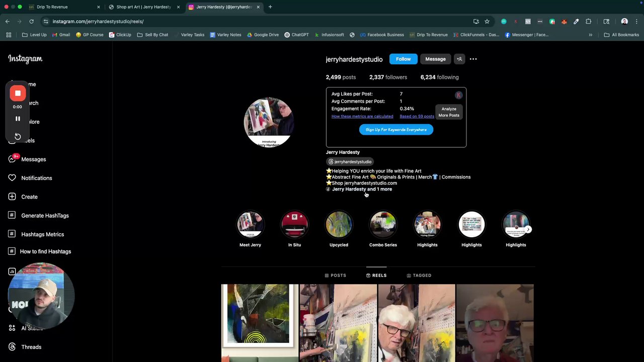Open the color picker eyedropper extension

pyautogui.click(x=576, y=22)
